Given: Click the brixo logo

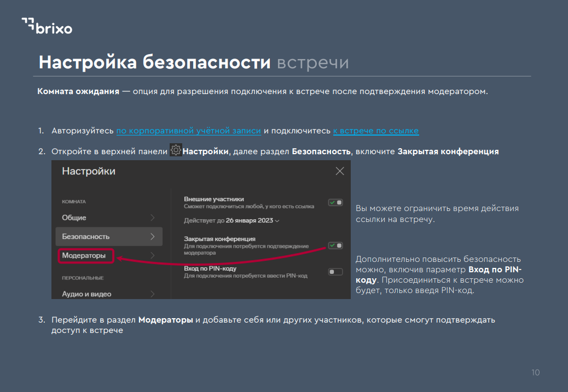Looking at the screenshot, I should [x=47, y=26].
